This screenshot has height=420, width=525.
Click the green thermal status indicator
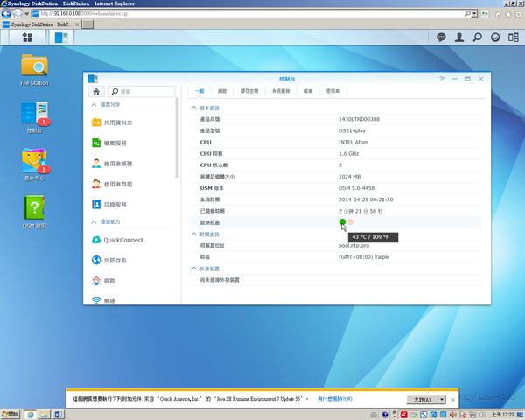tap(342, 222)
